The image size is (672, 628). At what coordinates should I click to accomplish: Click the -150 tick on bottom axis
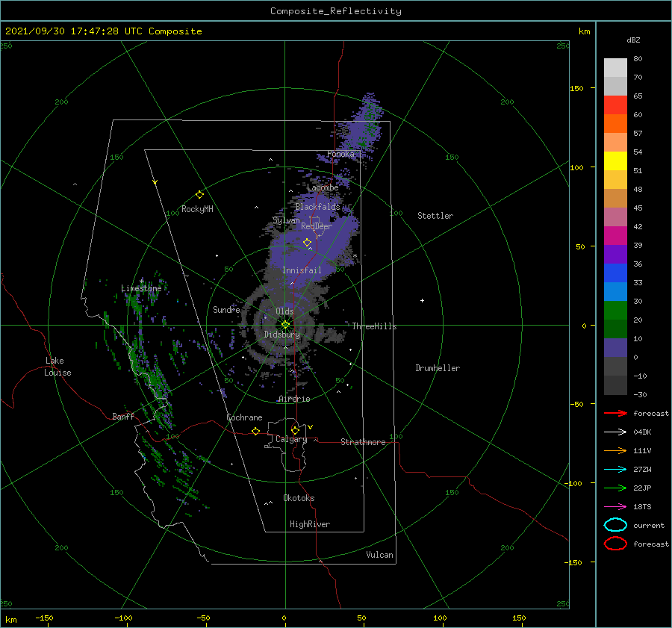coord(44,618)
